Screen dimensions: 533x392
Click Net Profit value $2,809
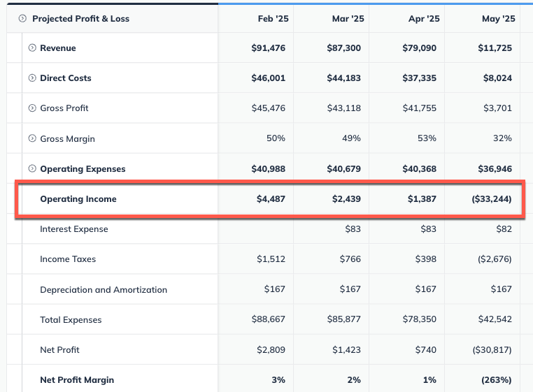[271, 350]
